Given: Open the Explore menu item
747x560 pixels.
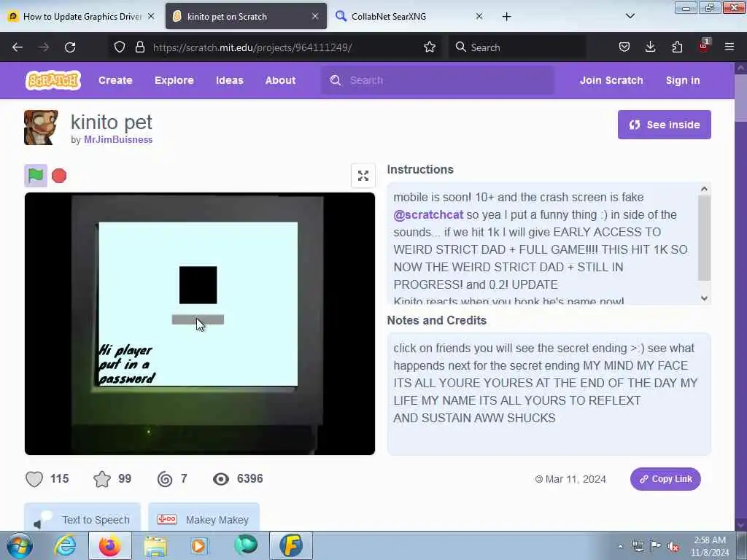Looking at the screenshot, I should (174, 80).
